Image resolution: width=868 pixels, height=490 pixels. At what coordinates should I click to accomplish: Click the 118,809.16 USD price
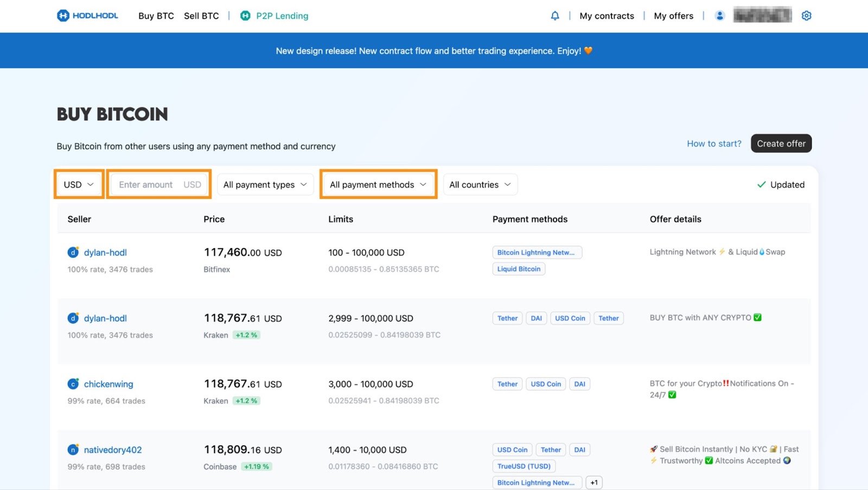[x=242, y=449]
